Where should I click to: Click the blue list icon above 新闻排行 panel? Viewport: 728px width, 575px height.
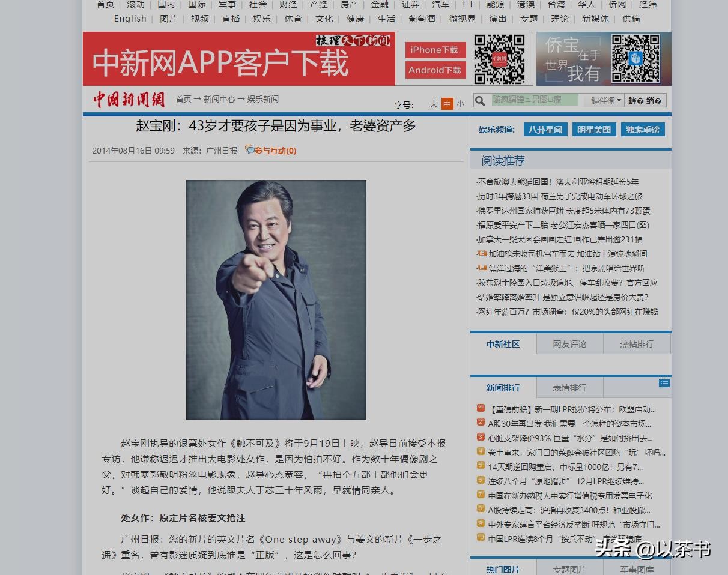664,383
